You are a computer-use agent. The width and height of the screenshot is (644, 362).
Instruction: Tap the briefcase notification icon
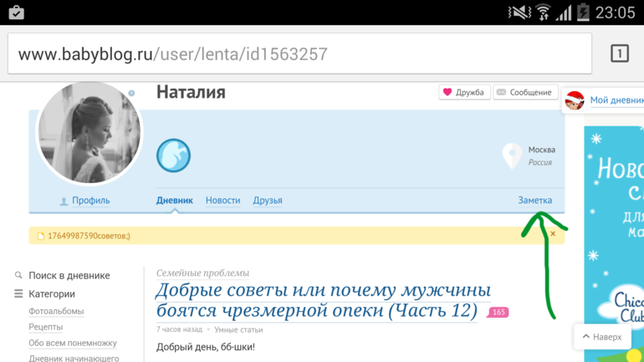click(17, 13)
